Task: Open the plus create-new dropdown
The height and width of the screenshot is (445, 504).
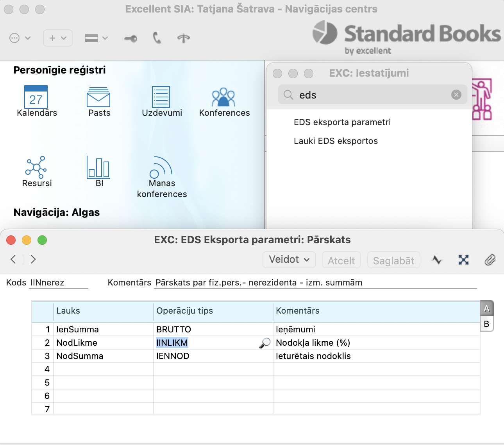Action: tap(58, 38)
